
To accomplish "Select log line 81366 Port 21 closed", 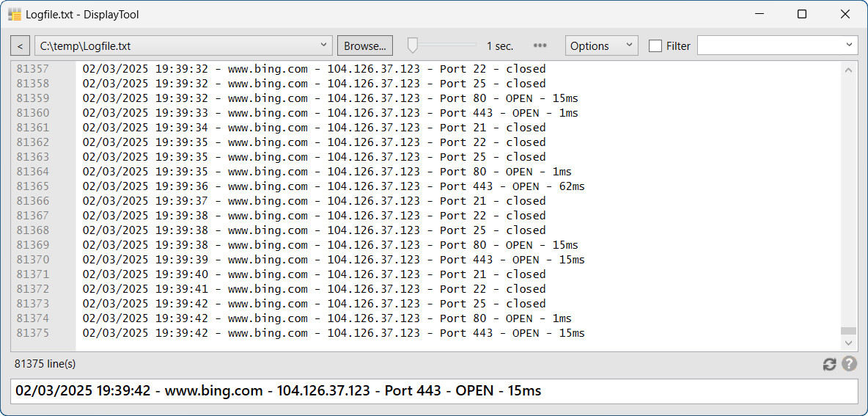I will coord(314,201).
